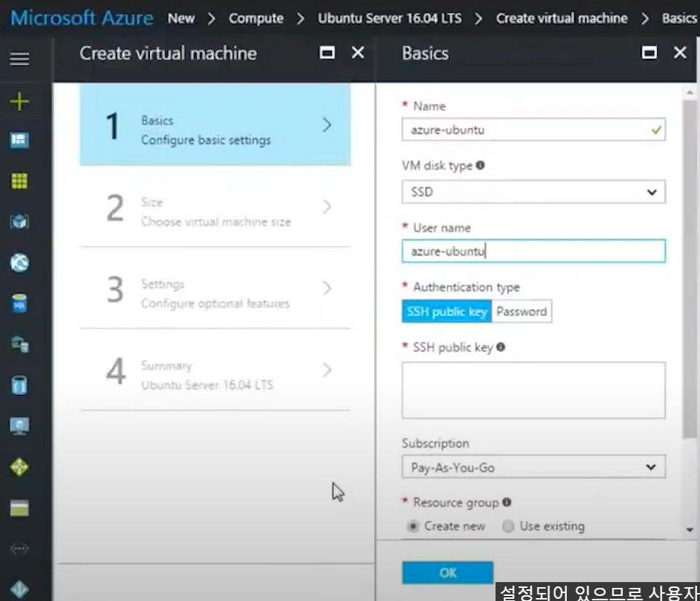Screen dimensions: 700x601
Task: Go to Ubuntu Server 16.04 LTS breadcrumb
Action: [x=390, y=18]
